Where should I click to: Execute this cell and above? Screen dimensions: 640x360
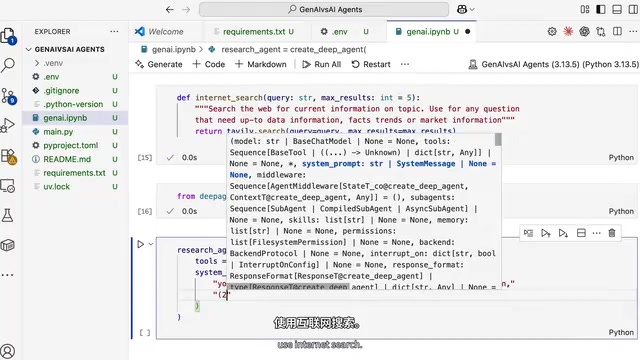pyautogui.click(x=546, y=233)
